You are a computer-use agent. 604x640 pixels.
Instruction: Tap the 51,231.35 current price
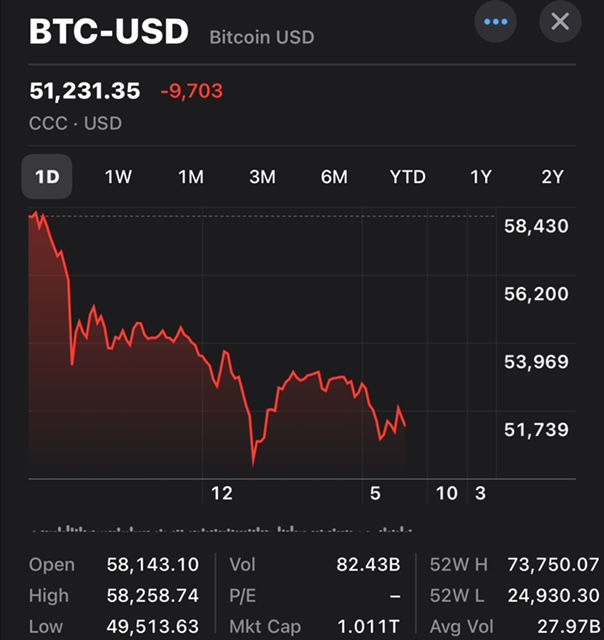coord(84,92)
